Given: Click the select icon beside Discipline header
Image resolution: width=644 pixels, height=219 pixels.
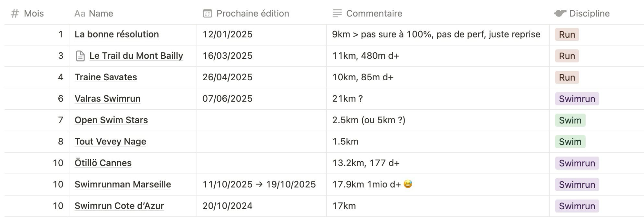Looking at the screenshot, I should [560, 13].
